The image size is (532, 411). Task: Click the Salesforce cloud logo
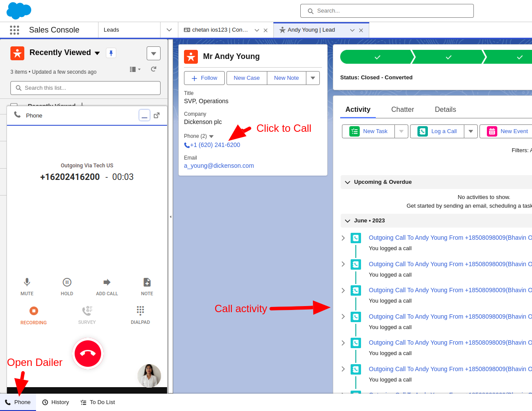click(x=19, y=10)
